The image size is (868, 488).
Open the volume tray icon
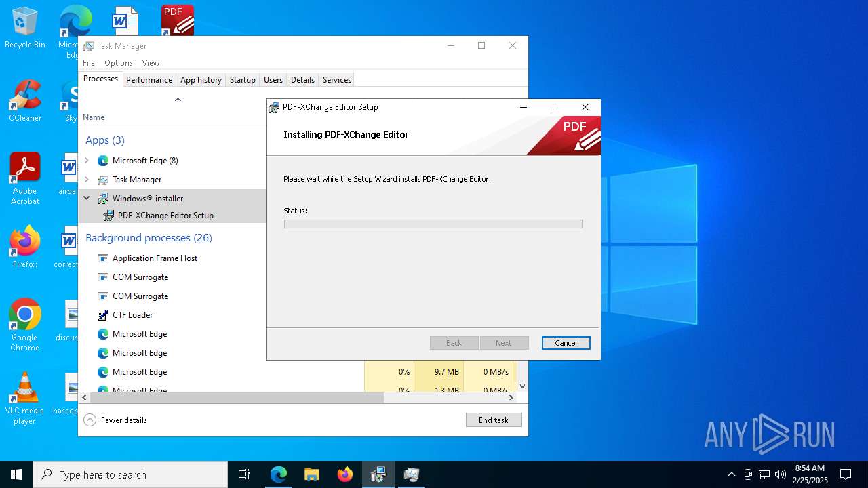[x=781, y=474]
